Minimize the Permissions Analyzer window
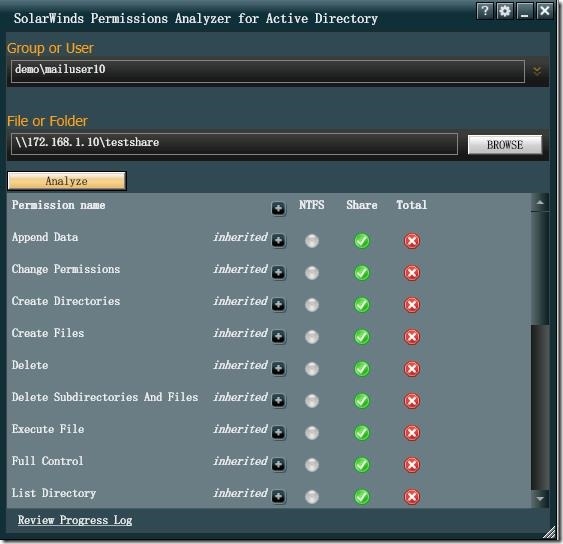This screenshot has width=563, height=544. (524, 11)
